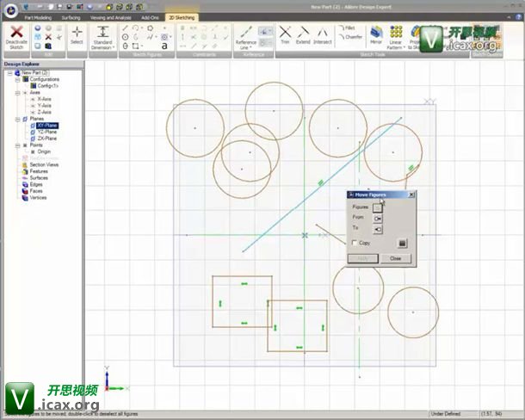
Task: Open the Standard Dimension tool
Action: point(102,37)
